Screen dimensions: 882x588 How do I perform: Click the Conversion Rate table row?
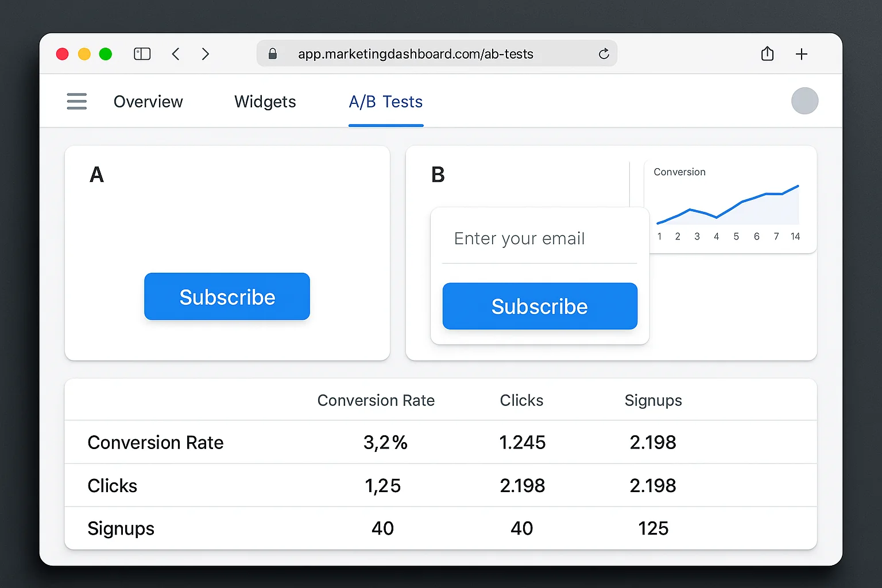tap(155, 442)
